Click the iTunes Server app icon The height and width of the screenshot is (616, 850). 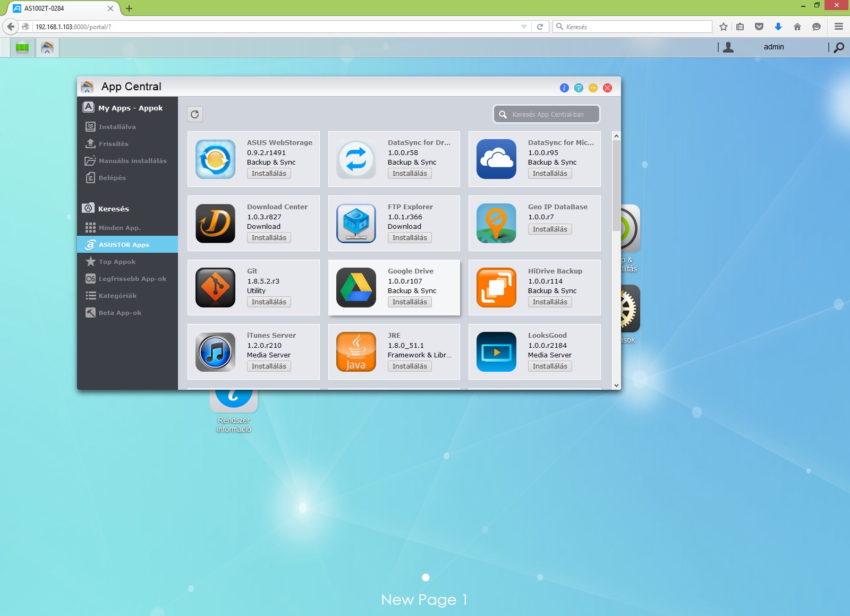[215, 352]
